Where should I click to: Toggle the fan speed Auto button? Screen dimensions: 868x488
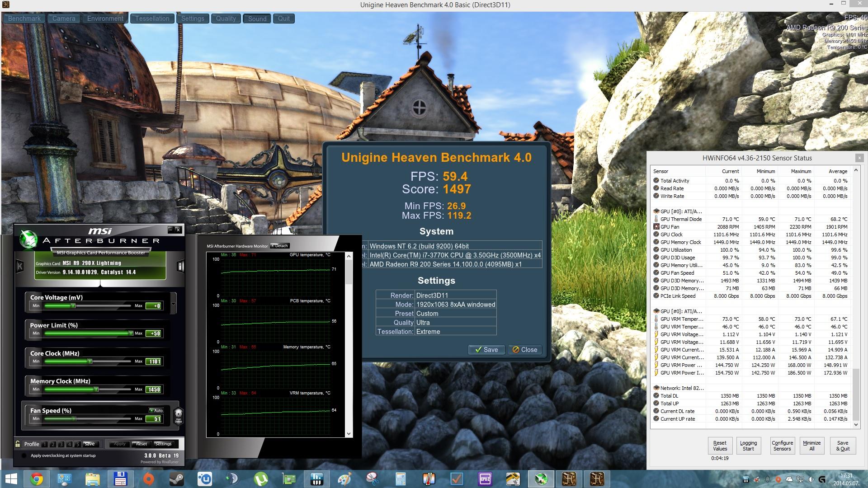click(x=156, y=411)
